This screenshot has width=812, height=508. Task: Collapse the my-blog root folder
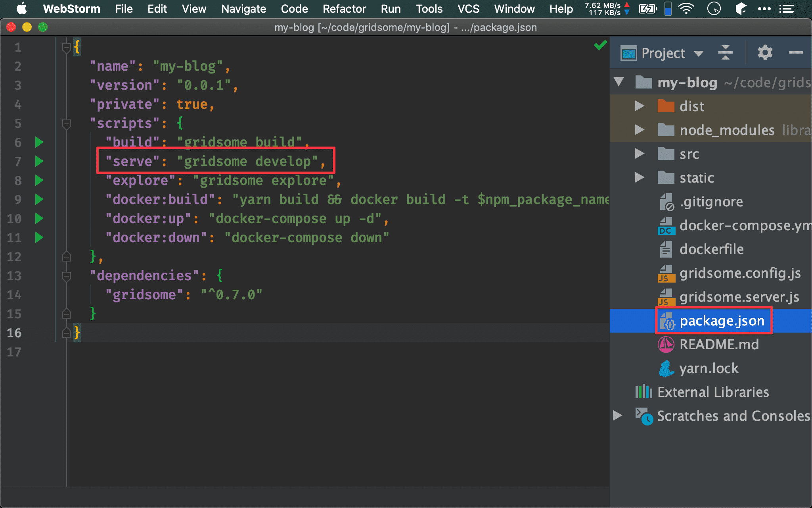point(619,82)
